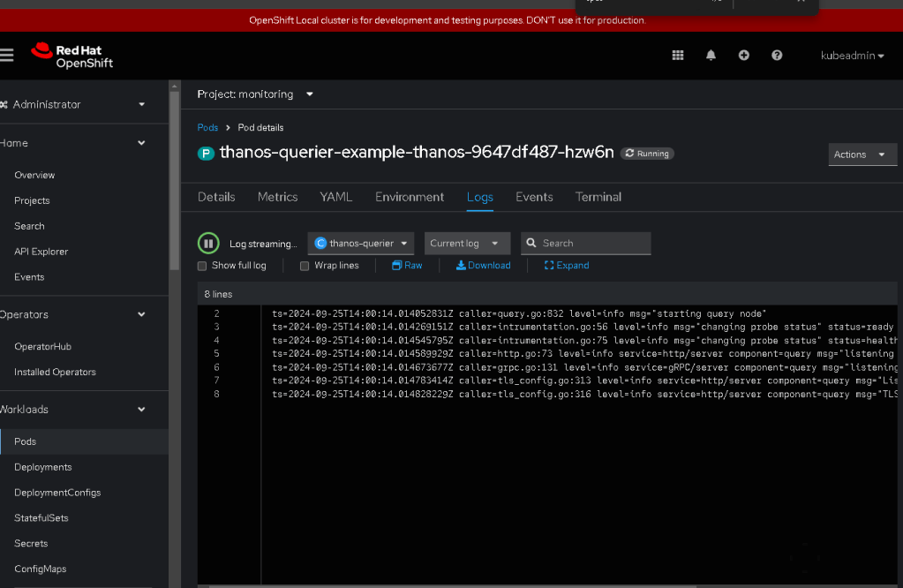
Task: Click log line 2 'starting query node'
Action: tap(519, 314)
